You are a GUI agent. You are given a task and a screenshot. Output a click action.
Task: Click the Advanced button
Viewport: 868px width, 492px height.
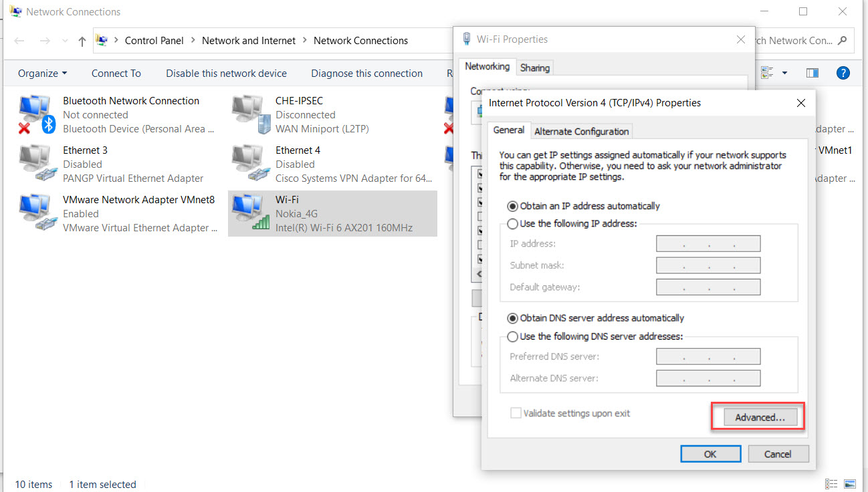point(758,416)
